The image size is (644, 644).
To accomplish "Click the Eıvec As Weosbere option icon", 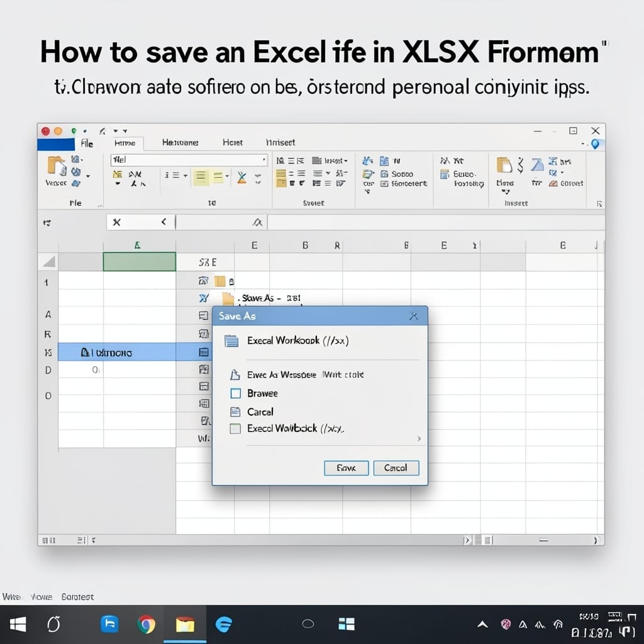I will pos(235,375).
